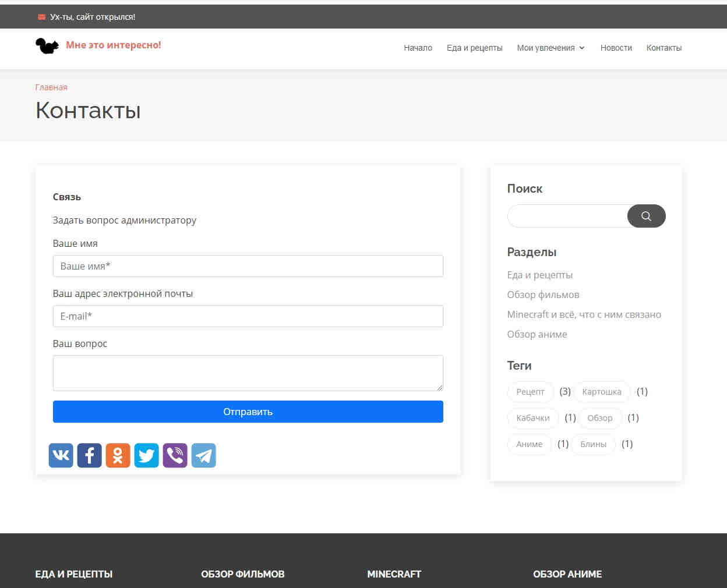Share the page via VK icon
The width and height of the screenshot is (727, 588).
(x=61, y=455)
